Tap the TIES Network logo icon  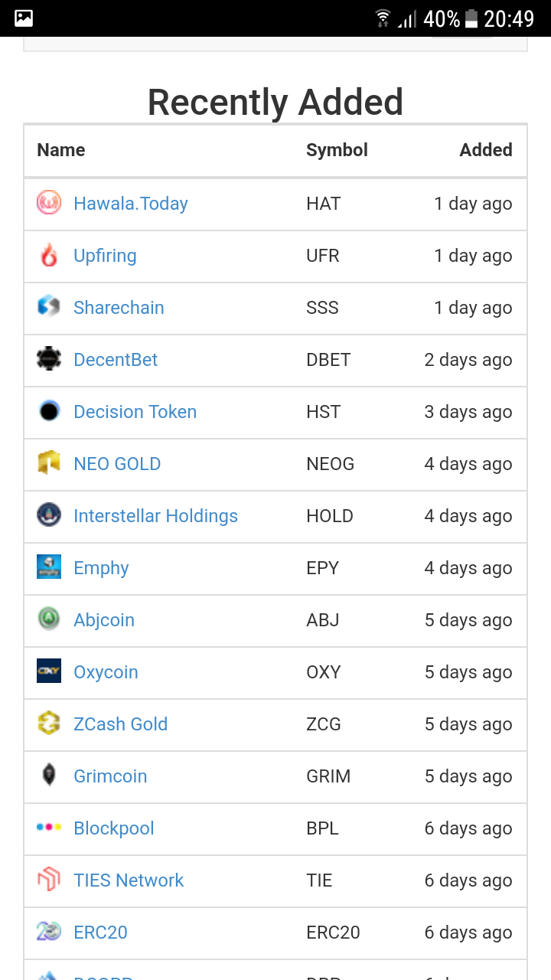(x=49, y=880)
